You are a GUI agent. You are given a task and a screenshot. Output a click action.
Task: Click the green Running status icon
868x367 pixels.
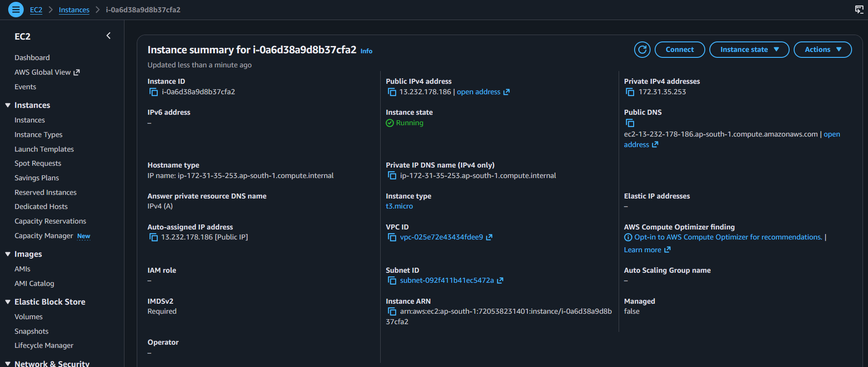pos(390,123)
